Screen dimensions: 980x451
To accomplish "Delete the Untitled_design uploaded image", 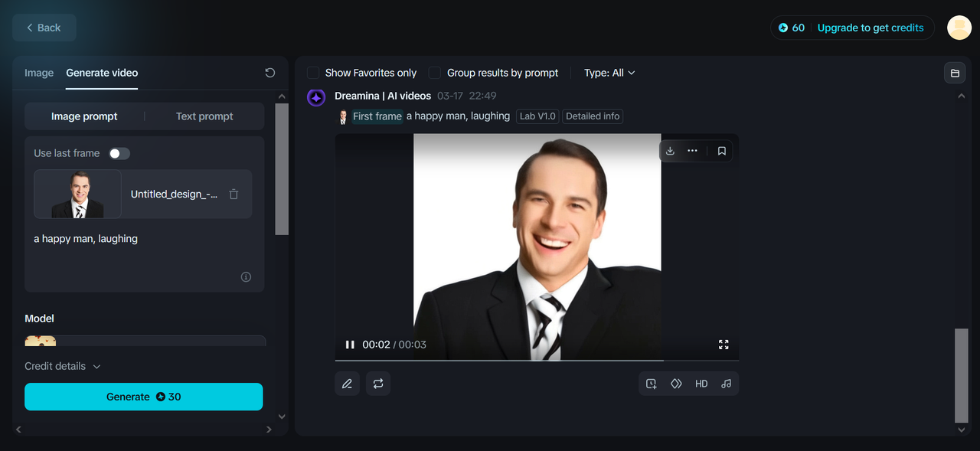I will [x=234, y=194].
